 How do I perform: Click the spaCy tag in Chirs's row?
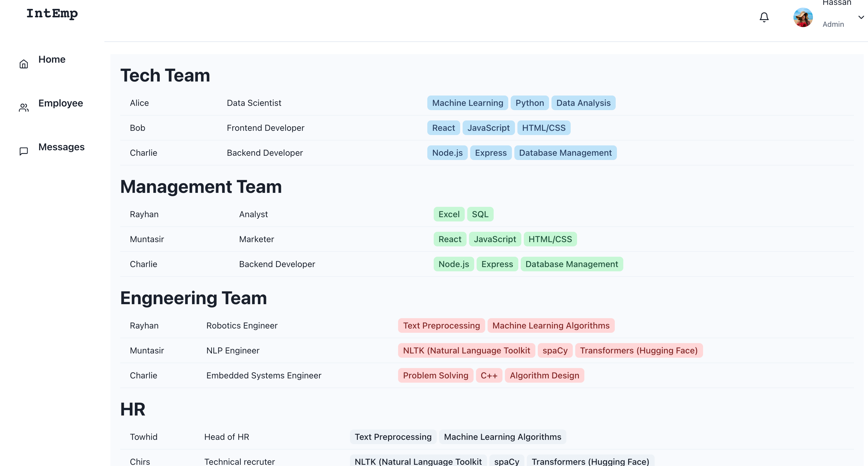(506, 461)
